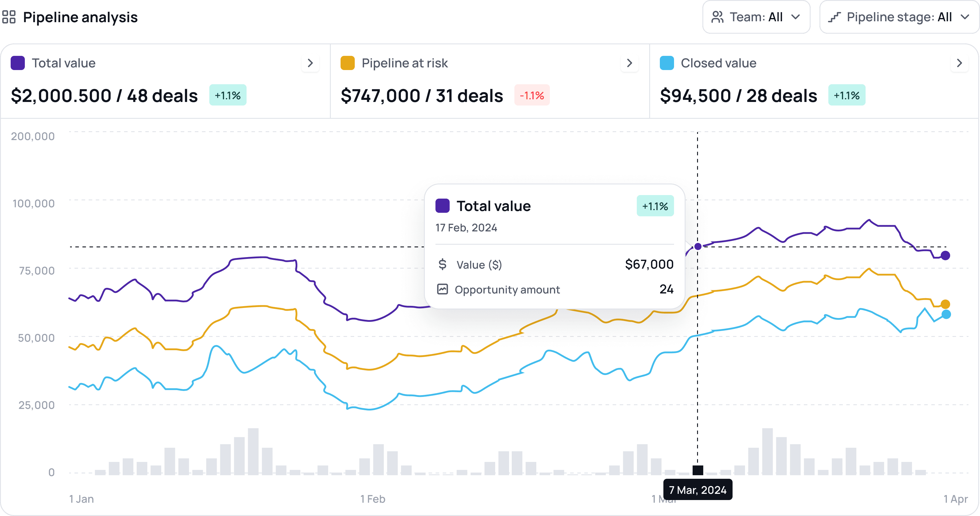Click the chart icon beside Opportunity amount
This screenshot has height=516, width=980.
(x=442, y=289)
